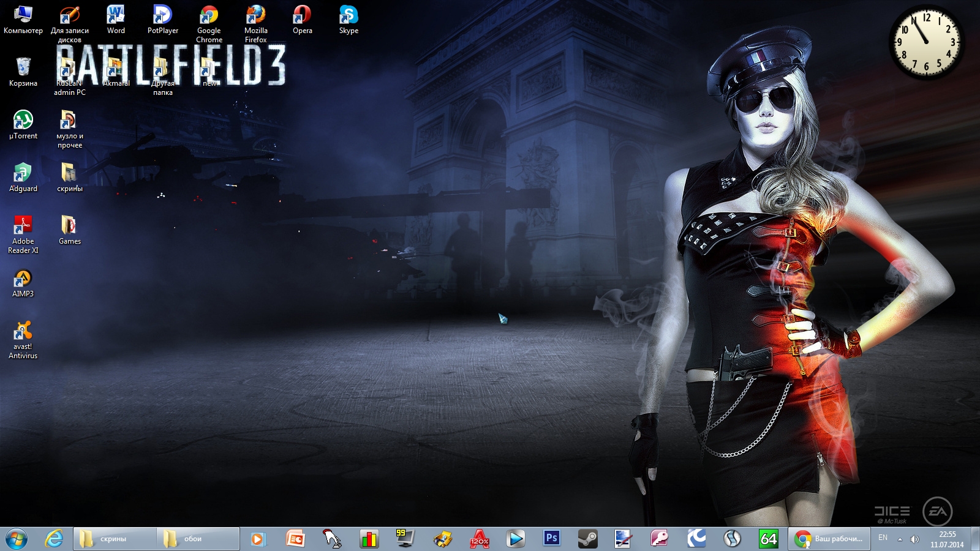Launch the Alcohol 120% taskbar icon
This screenshot has width=980, height=551.
[x=479, y=539]
